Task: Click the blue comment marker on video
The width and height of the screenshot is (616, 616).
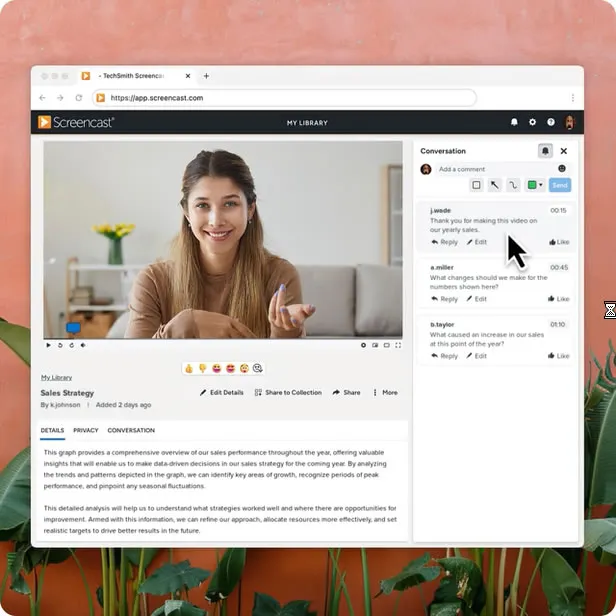Action: [x=73, y=328]
